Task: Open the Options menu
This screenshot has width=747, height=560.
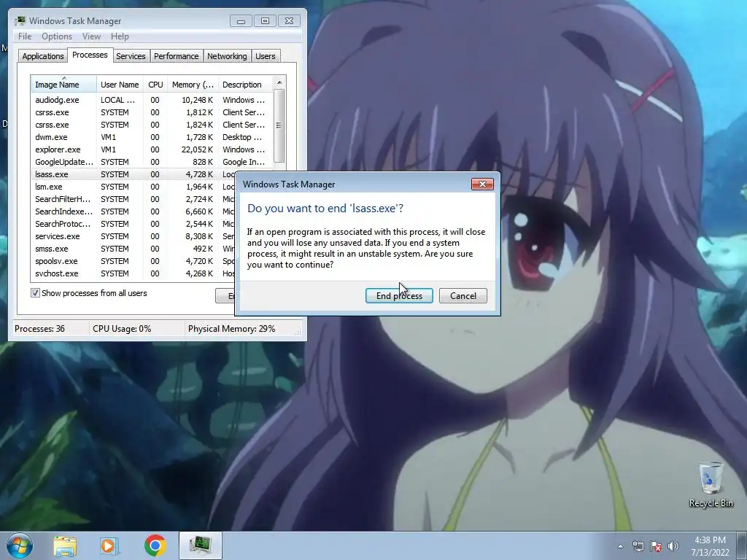Action: point(57,36)
